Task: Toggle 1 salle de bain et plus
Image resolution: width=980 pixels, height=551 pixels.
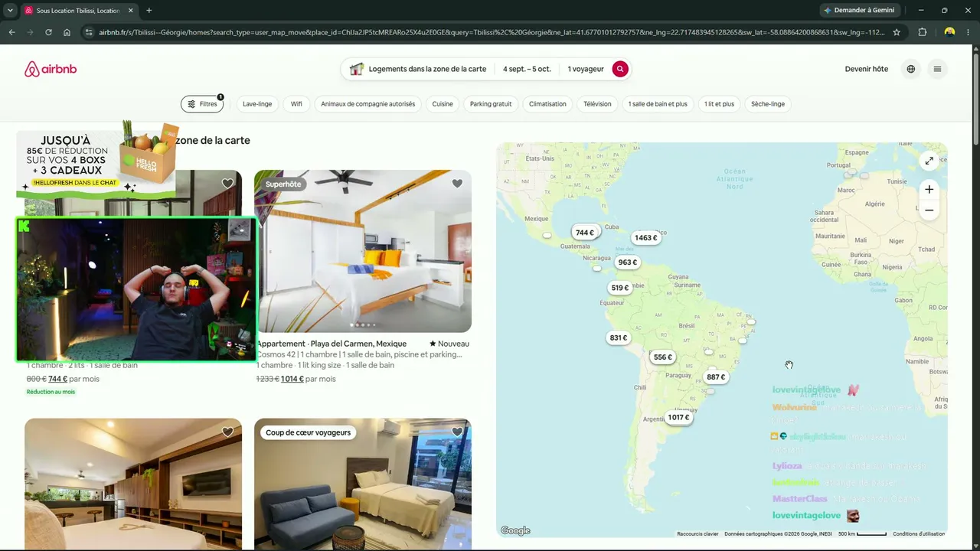Action: click(x=658, y=104)
